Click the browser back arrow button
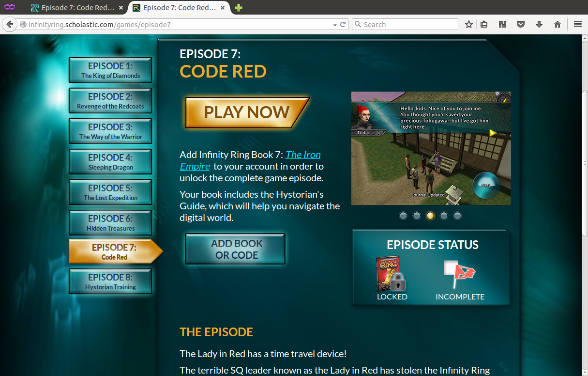Screen dimensions: 588x376 [x=9, y=24]
